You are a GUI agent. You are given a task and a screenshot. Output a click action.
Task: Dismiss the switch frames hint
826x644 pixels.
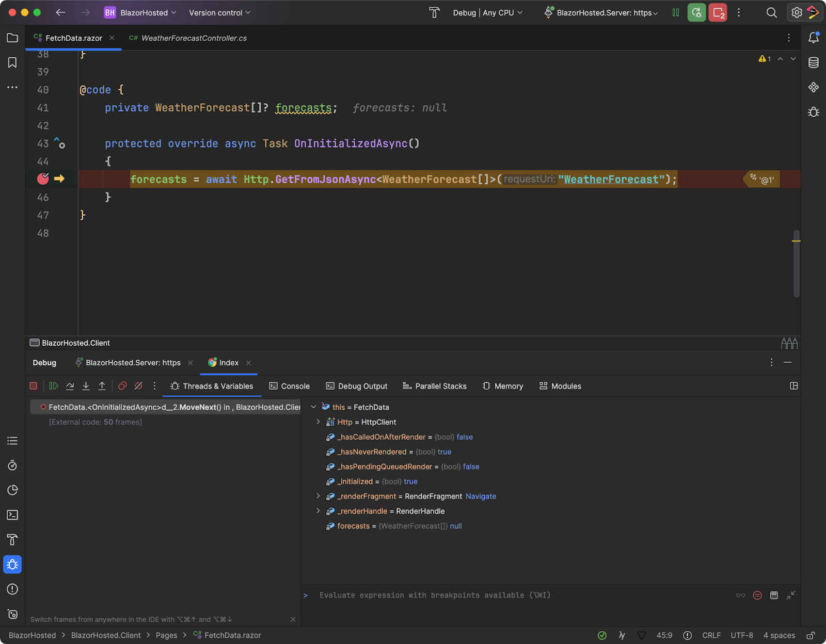pyautogui.click(x=293, y=619)
